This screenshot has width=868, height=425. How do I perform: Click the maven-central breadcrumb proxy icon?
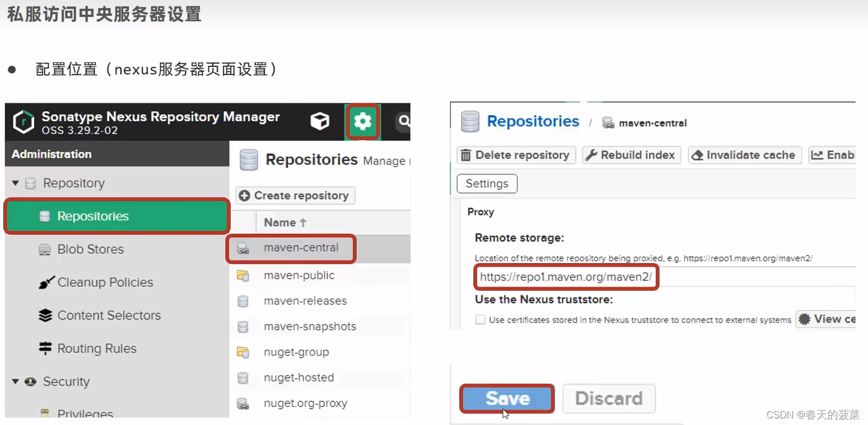[x=609, y=123]
